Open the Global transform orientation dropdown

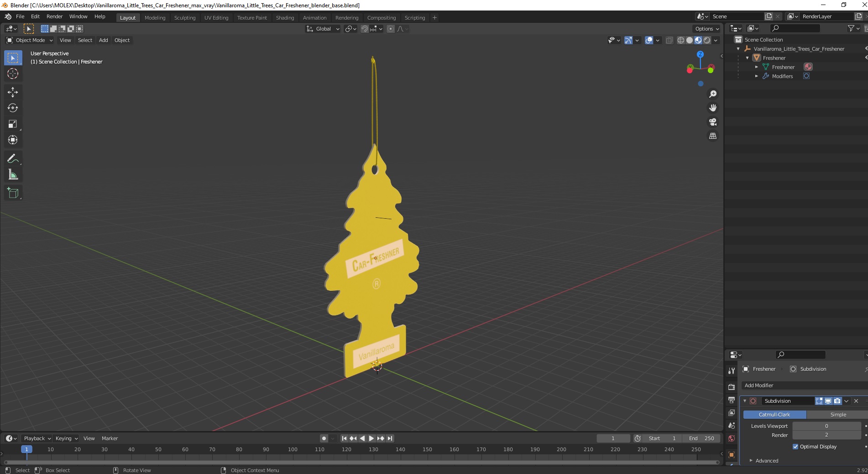(x=323, y=29)
